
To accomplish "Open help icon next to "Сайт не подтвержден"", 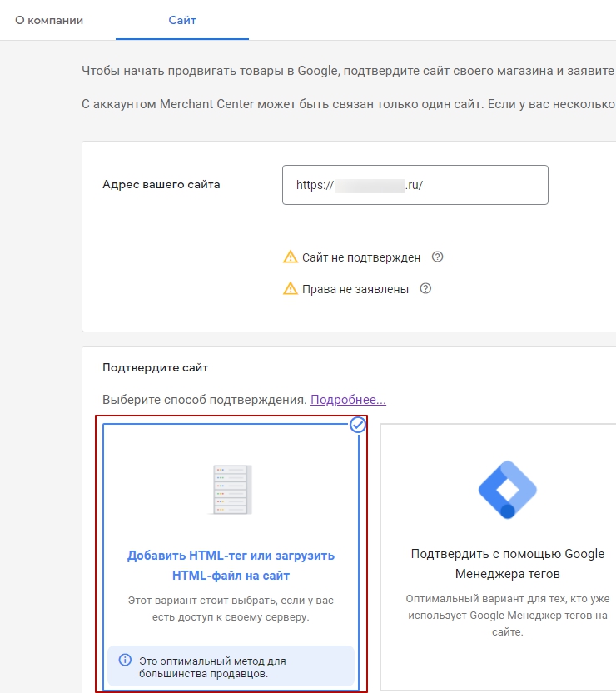I will [438, 257].
